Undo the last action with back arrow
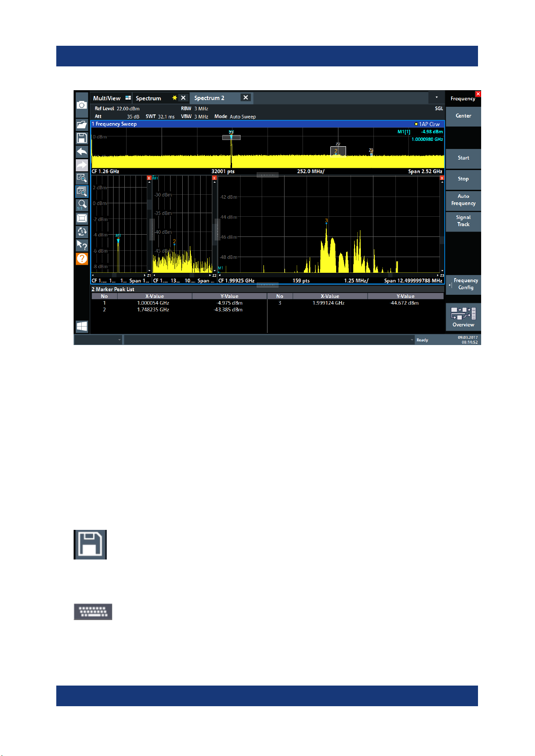The width and height of the screenshot is (535, 756). pyautogui.click(x=82, y=152)
